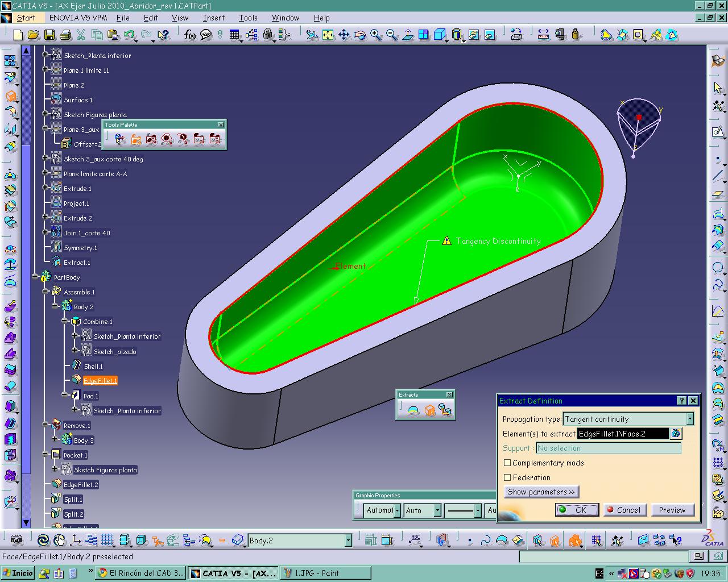Click the Element(s) to extract field
Viewport: 728px width, 582px height.
click(623, 434)
